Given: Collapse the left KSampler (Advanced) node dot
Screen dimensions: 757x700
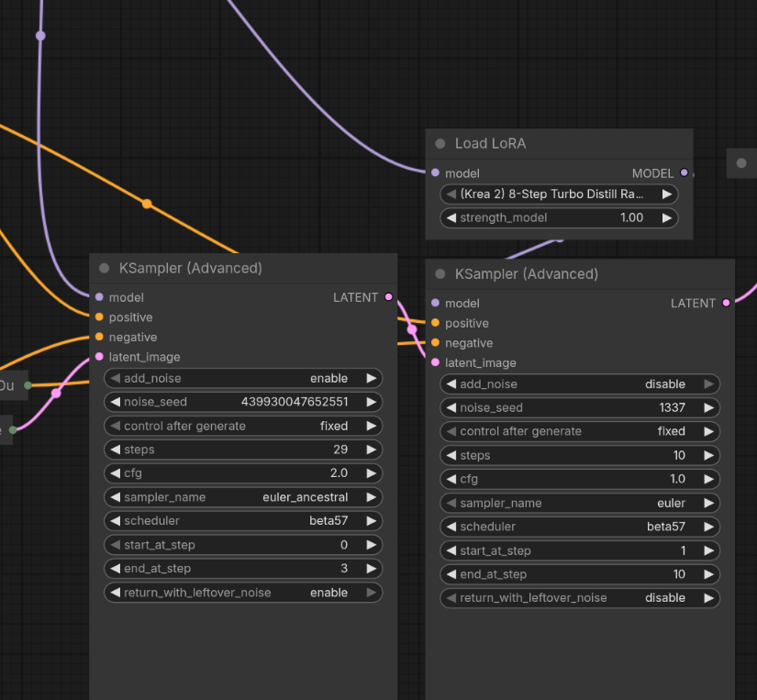Looking at the screenshot, I should point(104,268).
